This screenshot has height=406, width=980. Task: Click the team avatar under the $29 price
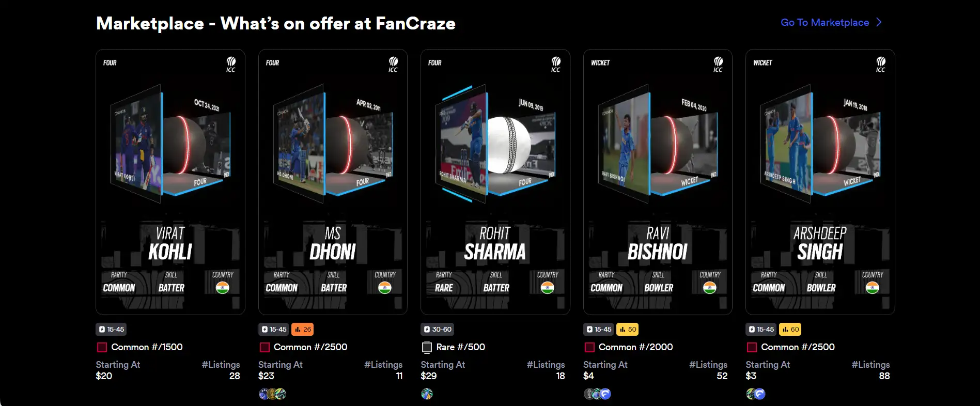[427, 394]
